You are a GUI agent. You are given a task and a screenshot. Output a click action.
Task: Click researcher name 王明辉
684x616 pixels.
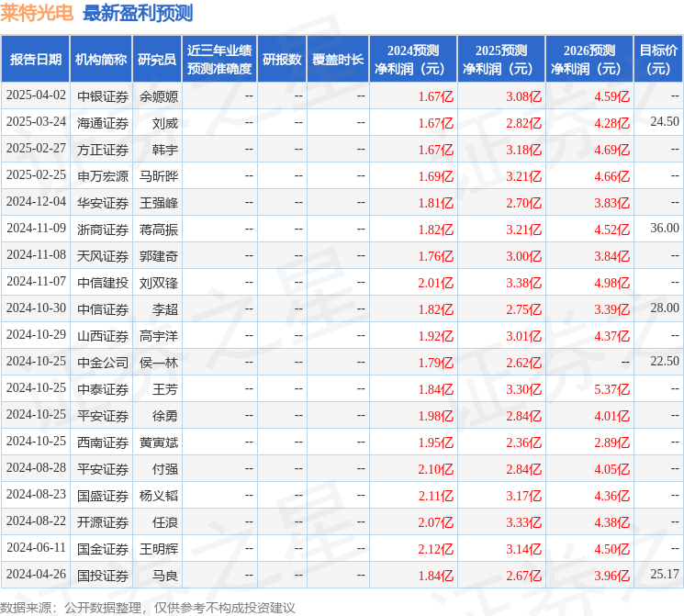pyautogui.click(x=159, y=549)
